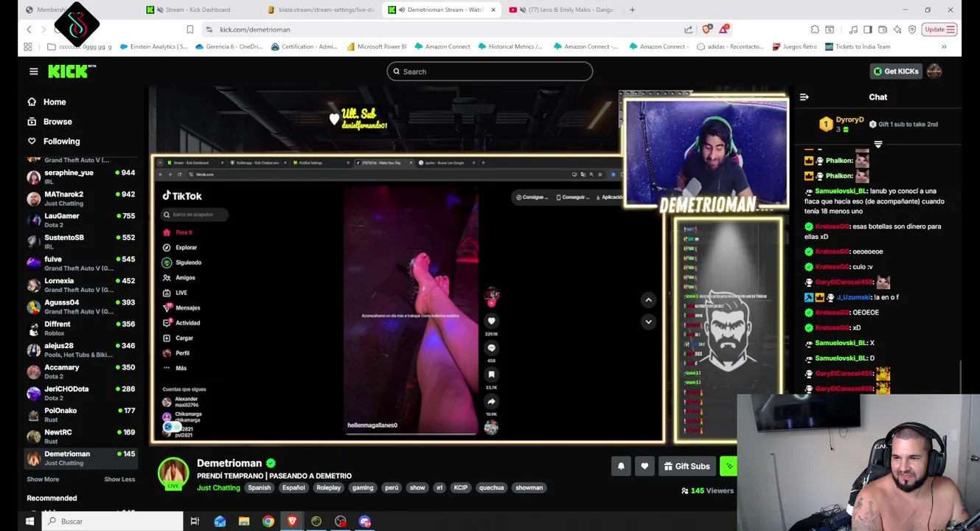Switch to blaze.stream settings tab
The height and width of the screenshot is (531, 980).
tap(322, 10)
